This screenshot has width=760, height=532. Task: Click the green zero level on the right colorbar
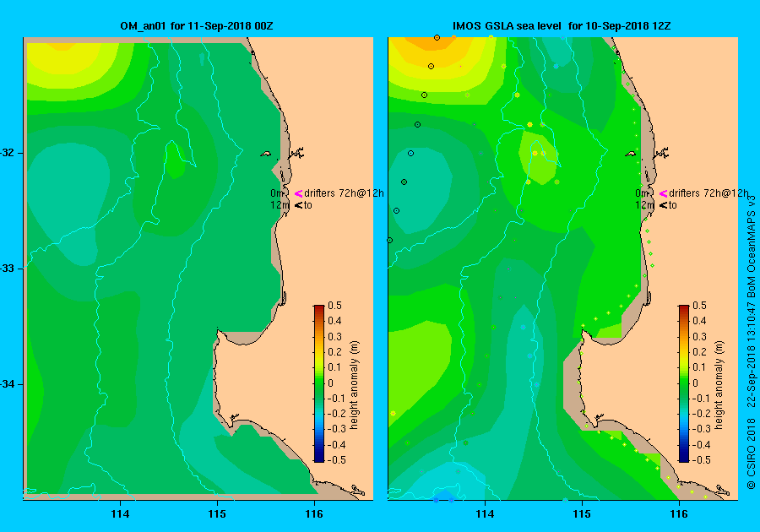[x=683, y=383]
